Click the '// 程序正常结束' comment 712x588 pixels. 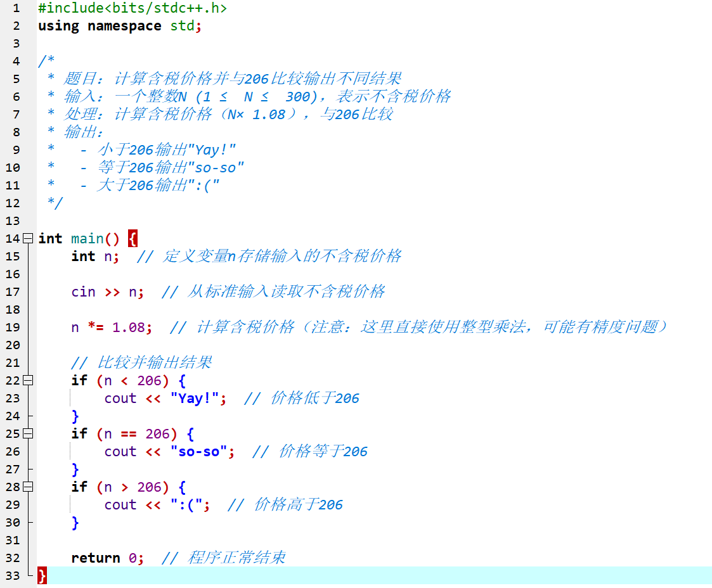pos(224,558)
